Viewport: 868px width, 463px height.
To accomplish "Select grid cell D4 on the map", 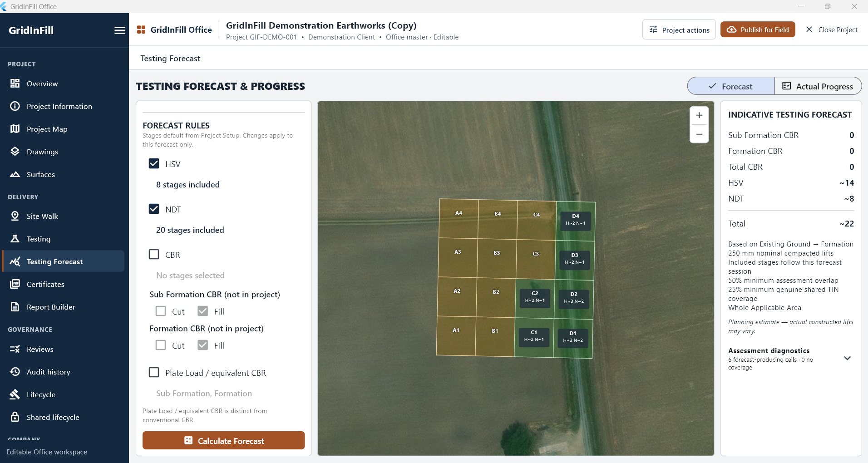I will [576, 221].
